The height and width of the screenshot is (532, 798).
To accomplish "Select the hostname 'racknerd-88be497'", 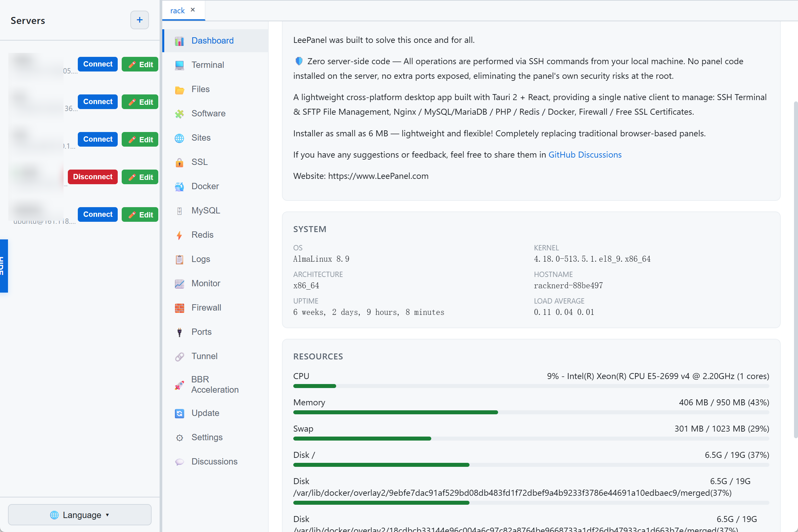I will point(568,286).
